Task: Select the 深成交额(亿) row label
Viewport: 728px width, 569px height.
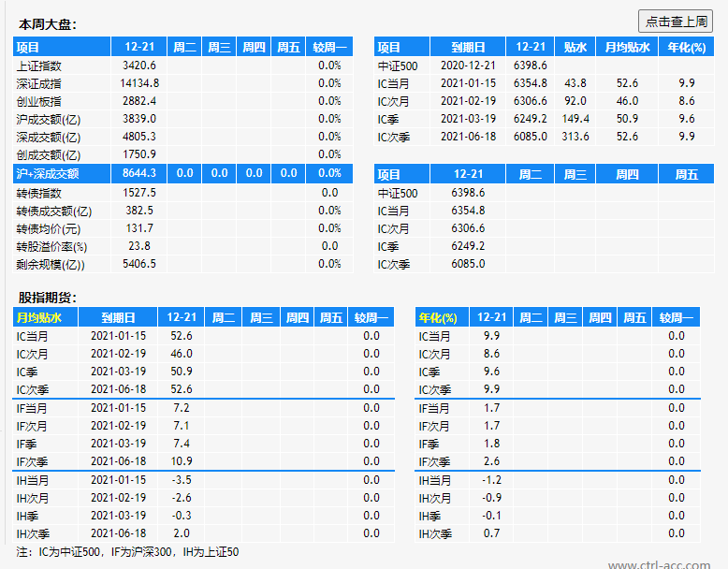Action: (x=49, y=137)
